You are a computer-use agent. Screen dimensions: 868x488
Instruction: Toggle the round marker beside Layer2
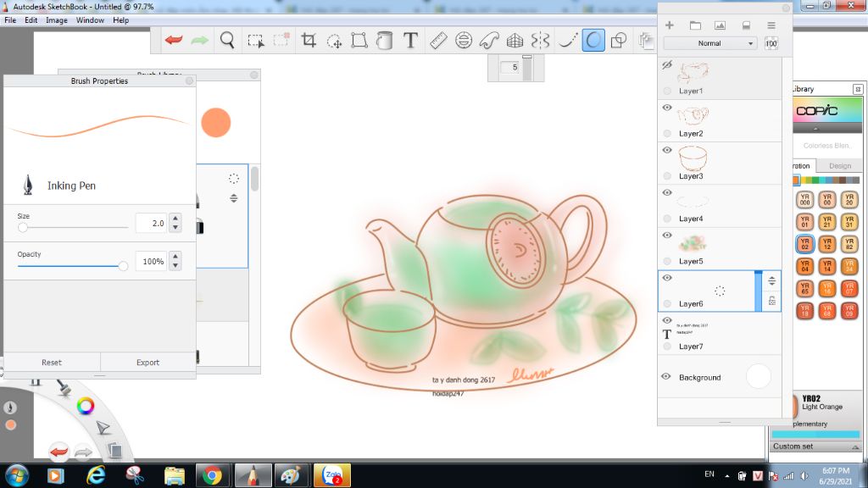(667, 133)
